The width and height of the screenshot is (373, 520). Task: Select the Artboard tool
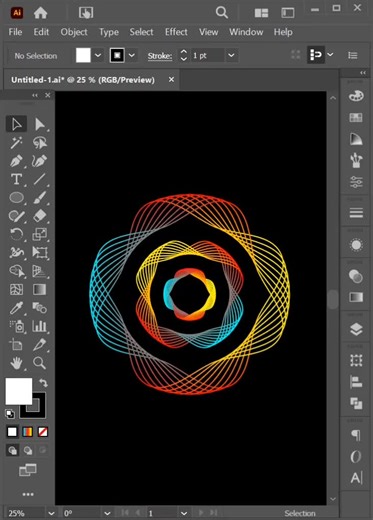[16, 344]
